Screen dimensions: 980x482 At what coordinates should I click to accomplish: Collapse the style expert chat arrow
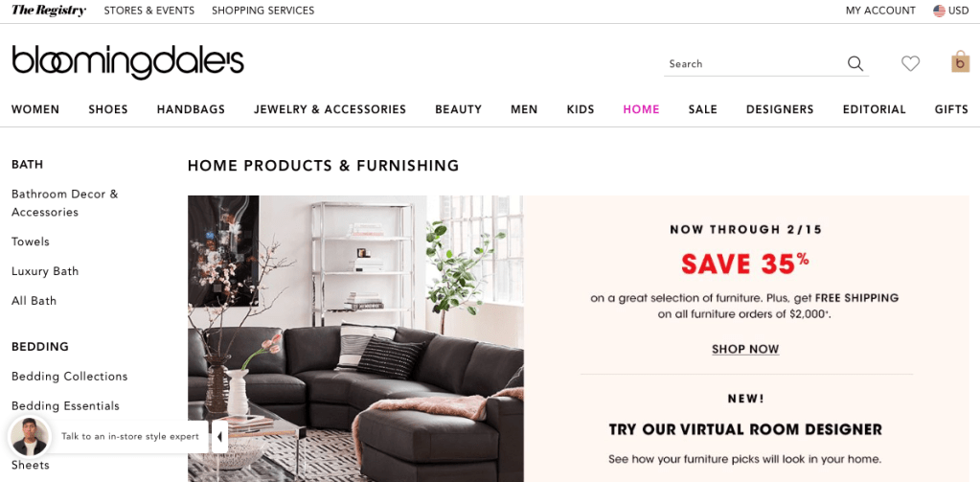pos(219,437)
